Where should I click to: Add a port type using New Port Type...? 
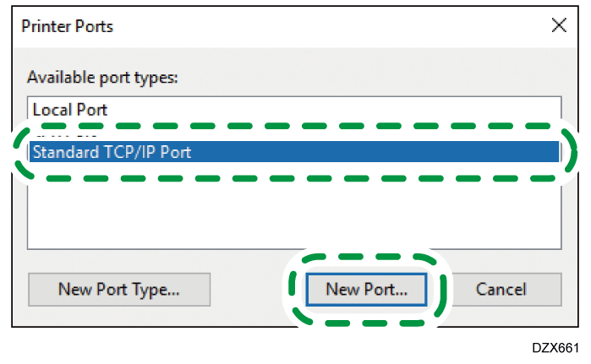coord(118,289)
